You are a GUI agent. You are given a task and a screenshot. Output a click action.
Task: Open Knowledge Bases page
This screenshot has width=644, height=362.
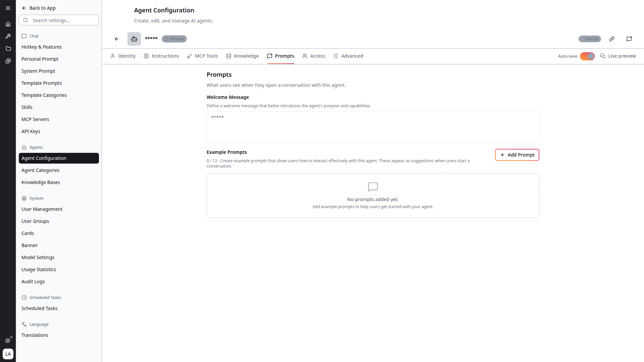coord(59,182)
